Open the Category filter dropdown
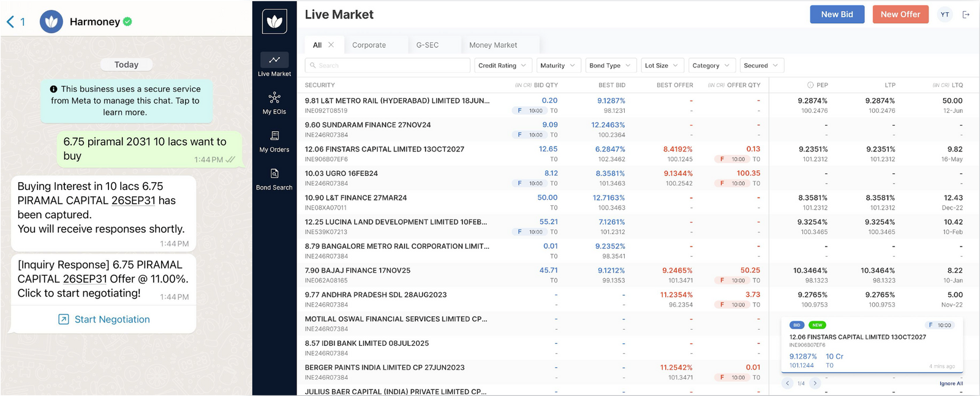Image resolution: width=980 pixels, height=396 pixels. click(x=711, y=66)
